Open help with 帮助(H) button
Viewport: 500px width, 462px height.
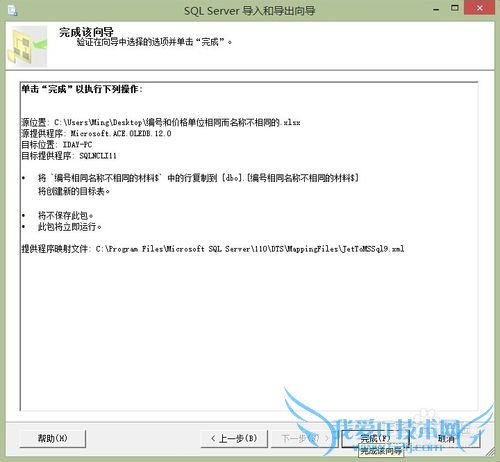tap(53, 439)
